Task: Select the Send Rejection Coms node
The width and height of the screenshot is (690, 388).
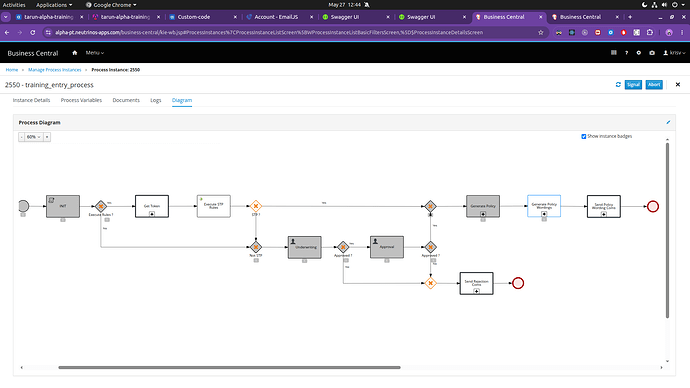Action: [477, 283]
